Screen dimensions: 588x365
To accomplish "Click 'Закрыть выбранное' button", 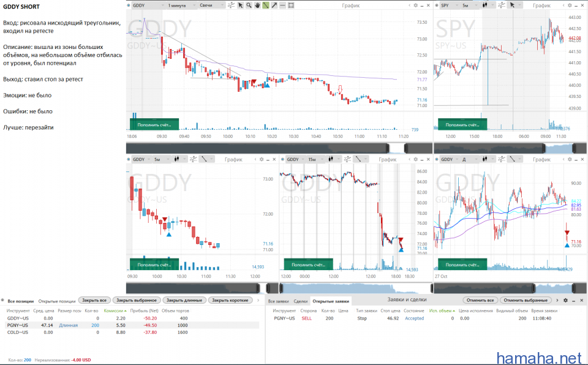I will coord(137,300).
